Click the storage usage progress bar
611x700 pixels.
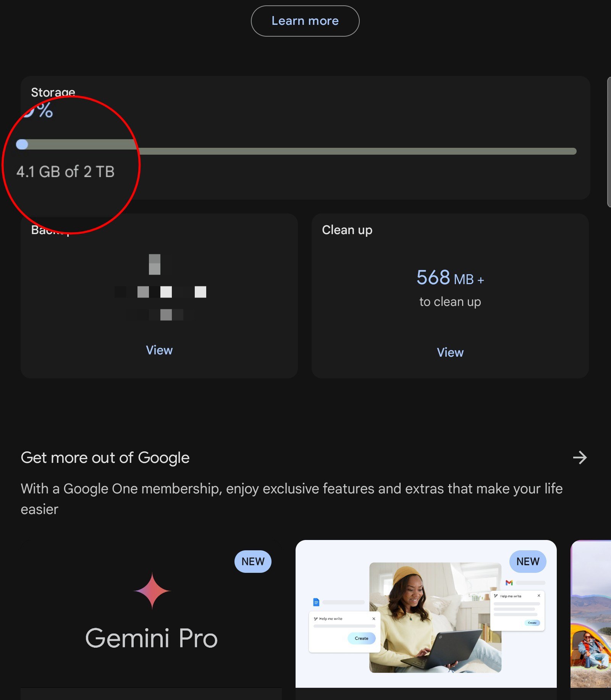296,150
